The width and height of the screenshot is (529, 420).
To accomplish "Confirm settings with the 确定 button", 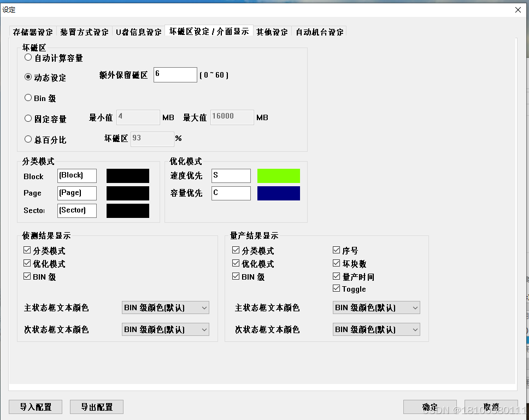I will (430, 407).
